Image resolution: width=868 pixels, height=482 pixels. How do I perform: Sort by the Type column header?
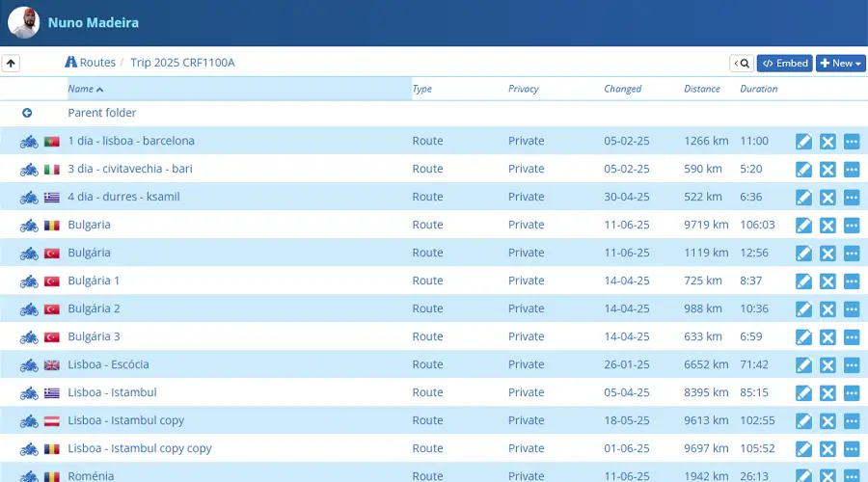421,89
